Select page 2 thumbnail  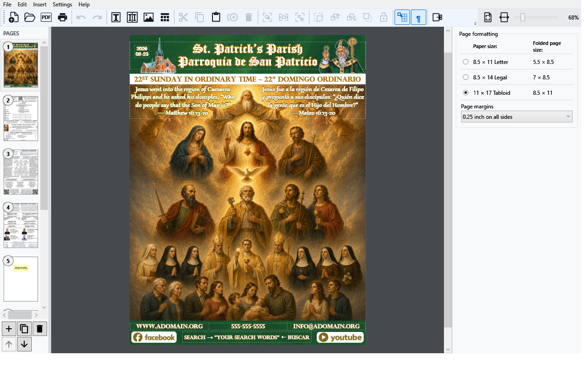click(21, 118)
